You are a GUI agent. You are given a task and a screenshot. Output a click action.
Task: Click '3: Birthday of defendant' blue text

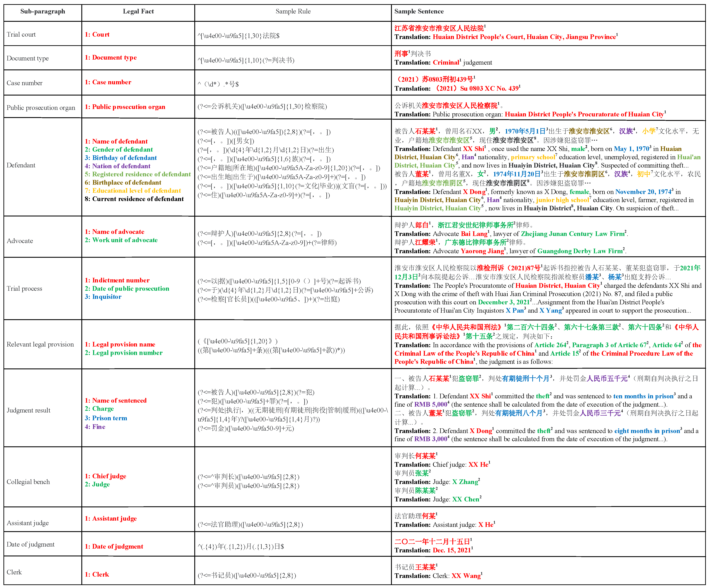[x=121, y=158]
